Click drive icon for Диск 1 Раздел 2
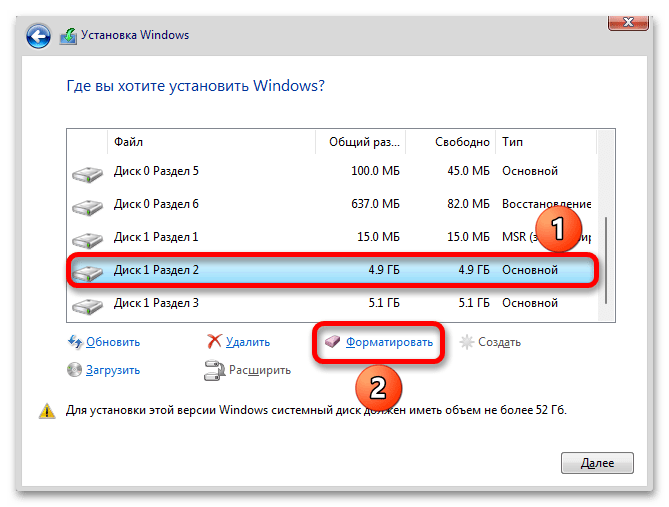Screen dimensions: 669x507 coord(87,272)
